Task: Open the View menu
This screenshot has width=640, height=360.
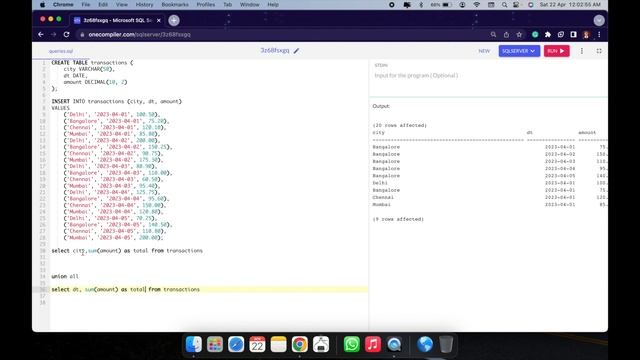Action: pos(122,4)
